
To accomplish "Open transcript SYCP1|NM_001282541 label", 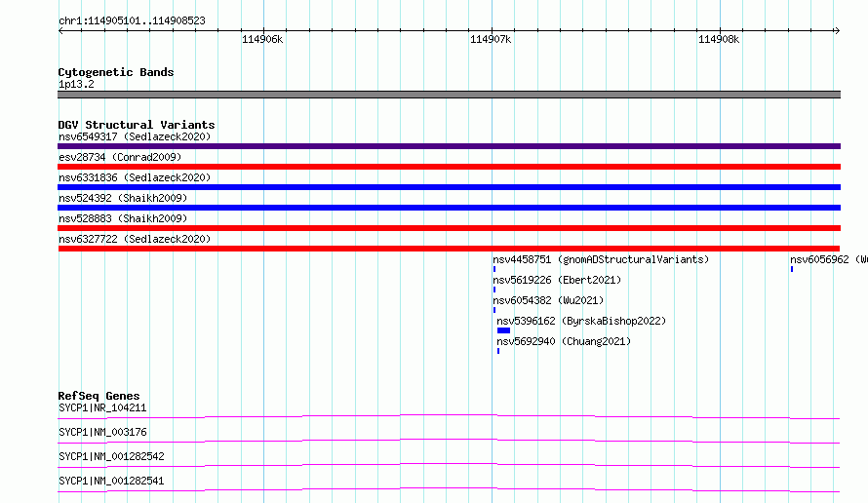I will point(111,481).
